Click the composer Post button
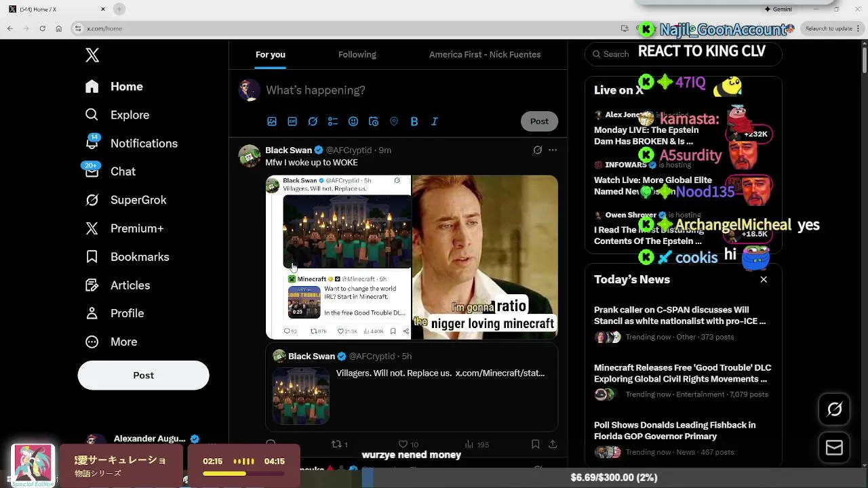Viewport: 868px width, 488px height. [539, 121]
